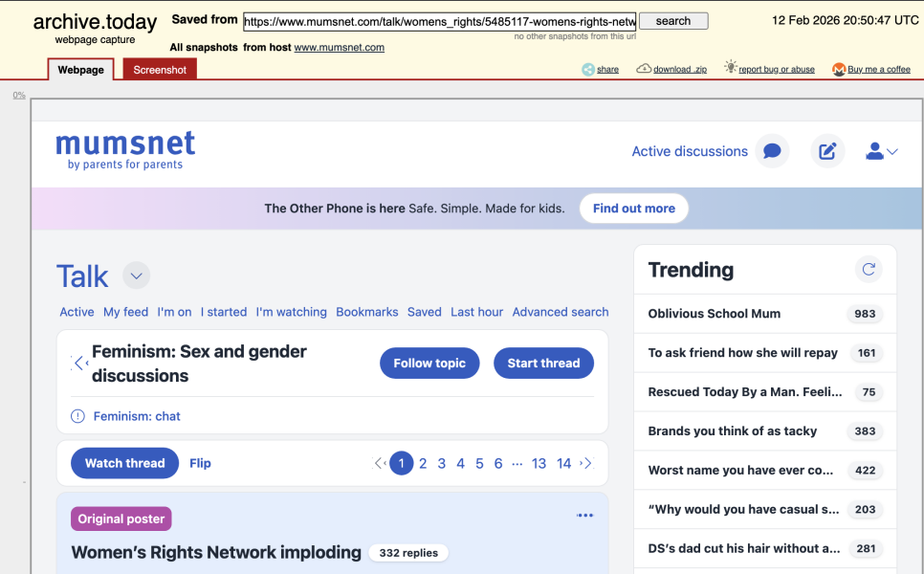Open trending topic Oblivious School Mum
Viewport: 924px width, 574px height.
(x=714, y=314)
